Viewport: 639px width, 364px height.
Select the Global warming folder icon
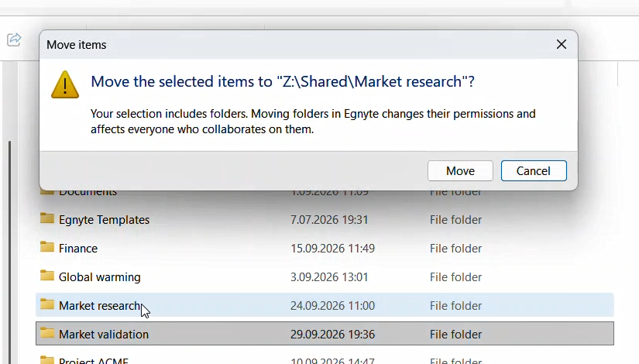pos(47,276)
